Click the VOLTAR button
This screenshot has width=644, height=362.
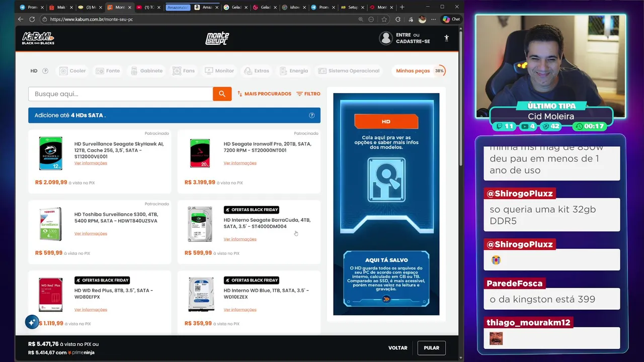point(397,348)
